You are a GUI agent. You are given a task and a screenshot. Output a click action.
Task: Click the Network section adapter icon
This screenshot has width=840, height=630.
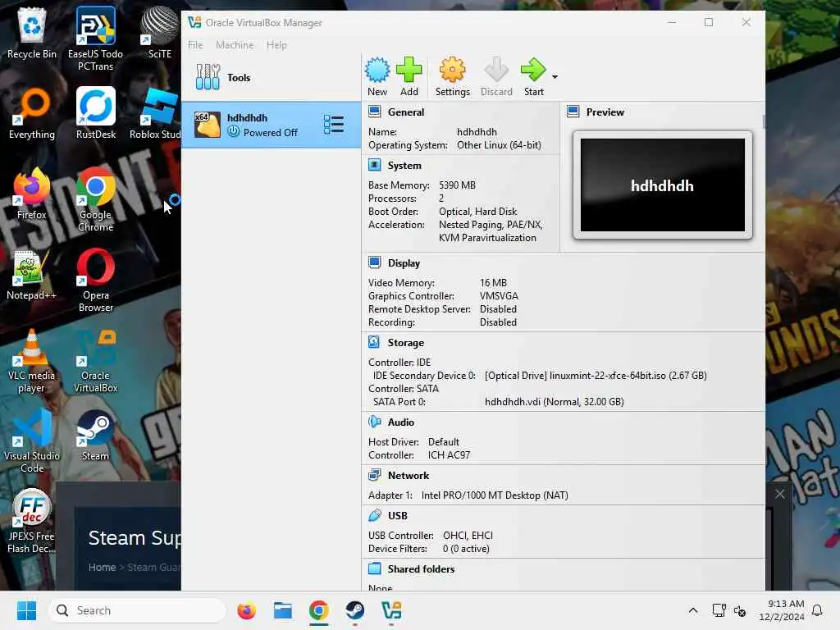[374, 475]
